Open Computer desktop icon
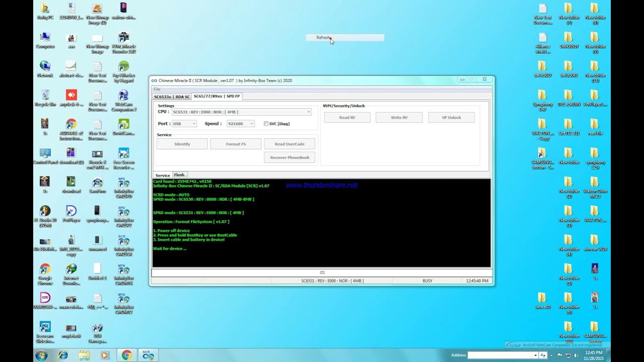644x362 pixels. [x=45, y=40]
